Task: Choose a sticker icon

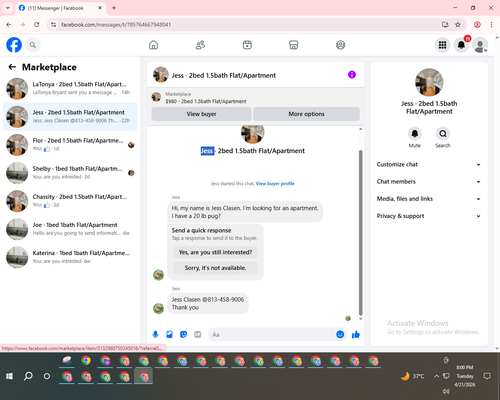Action: point(183,334)
